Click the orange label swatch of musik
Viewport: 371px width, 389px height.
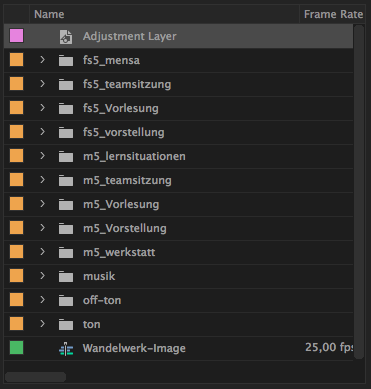click(x=16, y=276)
